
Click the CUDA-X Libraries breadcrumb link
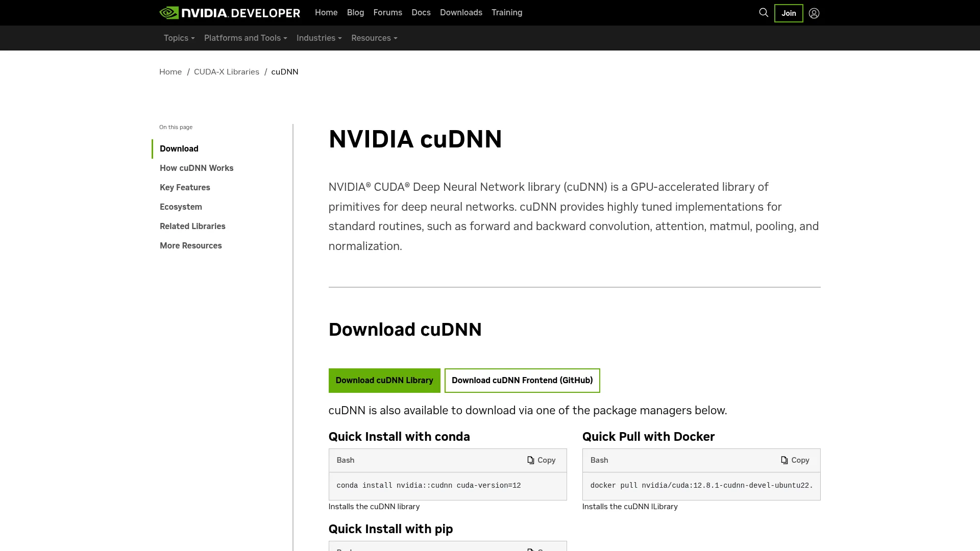[227, 72]
